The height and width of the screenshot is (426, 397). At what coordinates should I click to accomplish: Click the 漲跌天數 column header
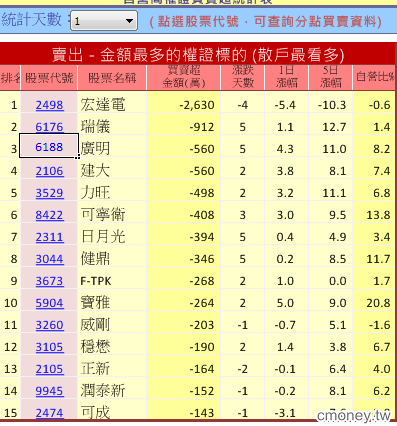tap(242, 77)
